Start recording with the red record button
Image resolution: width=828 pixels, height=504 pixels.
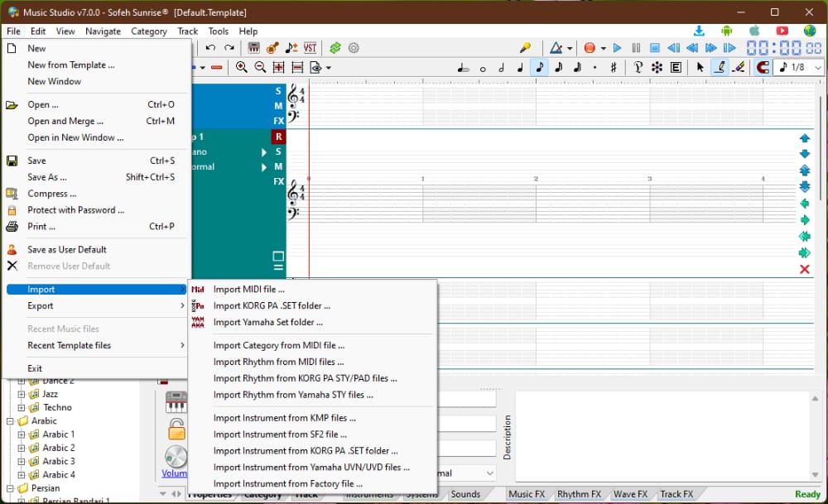coord(590,48)
